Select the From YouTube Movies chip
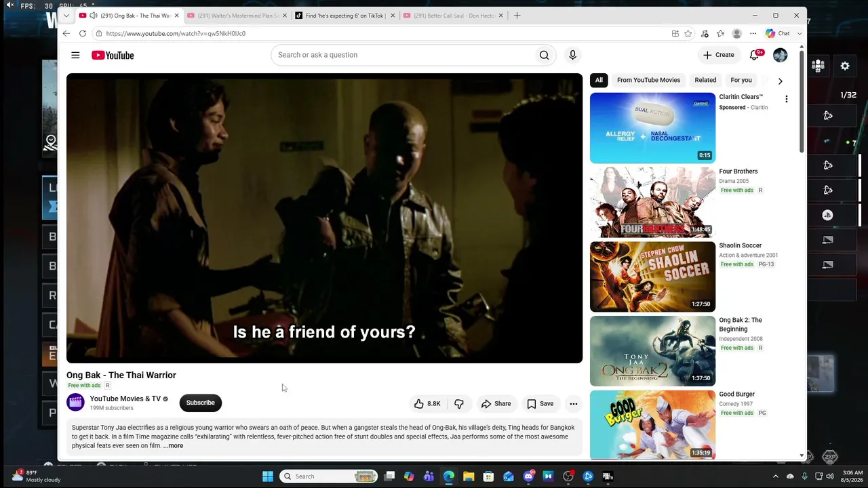 pyautogui.click(x=648, y=80)
